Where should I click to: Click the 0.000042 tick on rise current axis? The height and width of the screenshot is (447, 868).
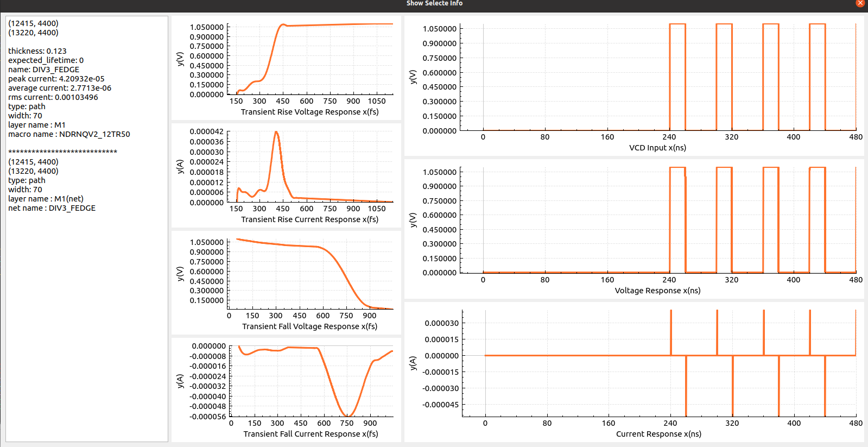206,131
